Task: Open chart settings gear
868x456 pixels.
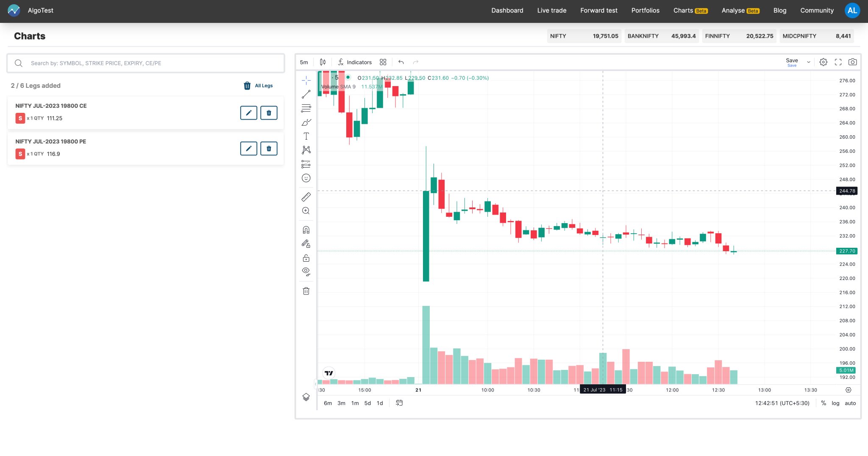Action: (823, 62)
